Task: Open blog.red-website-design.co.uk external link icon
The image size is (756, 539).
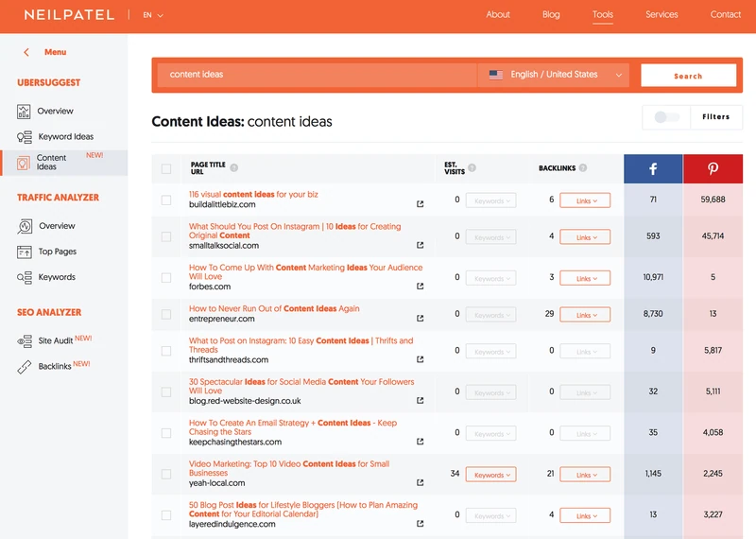Action: 420,400
